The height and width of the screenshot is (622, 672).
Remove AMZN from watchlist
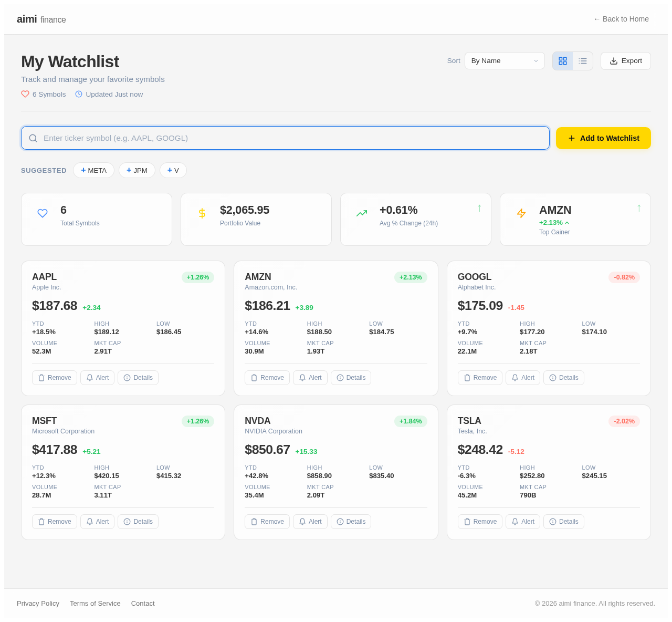tap(267, 378)
